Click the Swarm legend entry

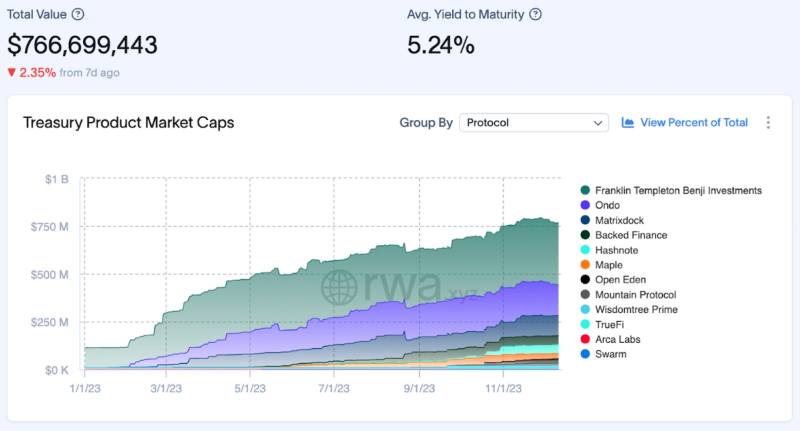[x=610, y=354]
